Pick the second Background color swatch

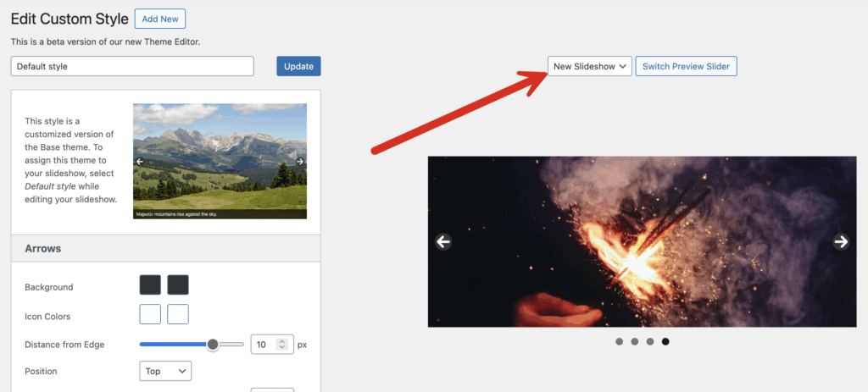pyautogui.click(x=178, y=285)
